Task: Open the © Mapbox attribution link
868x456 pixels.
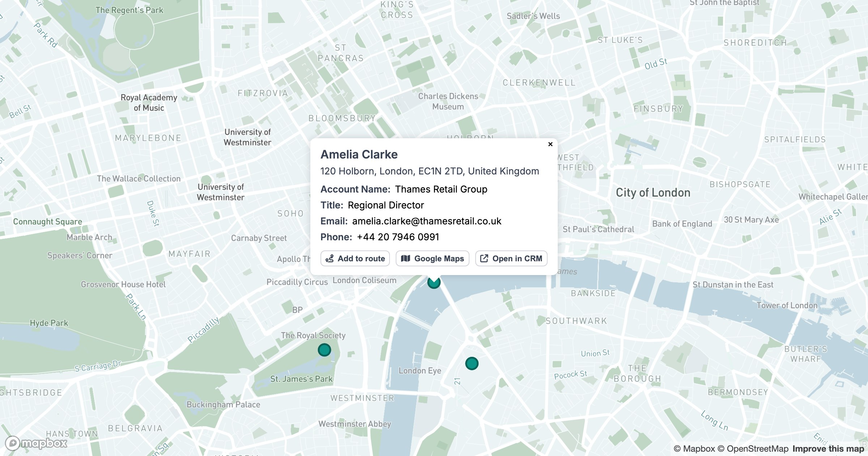Action: pos(694,449)
